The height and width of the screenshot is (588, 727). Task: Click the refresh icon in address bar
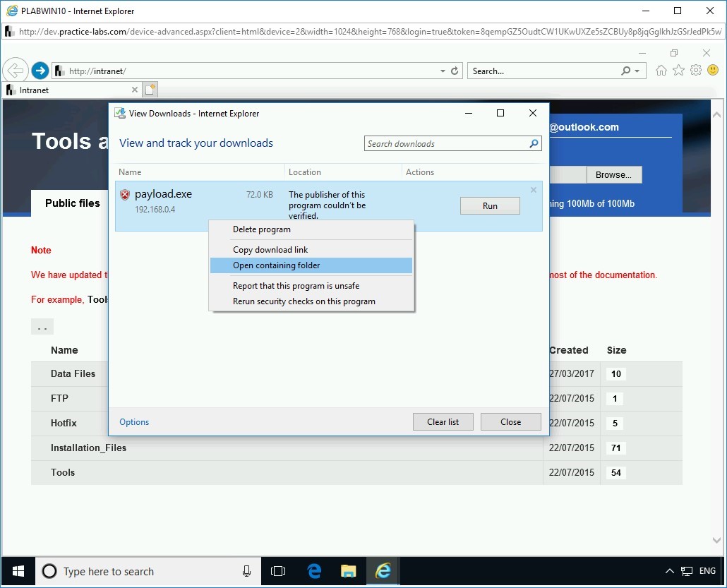coord(455,71)
